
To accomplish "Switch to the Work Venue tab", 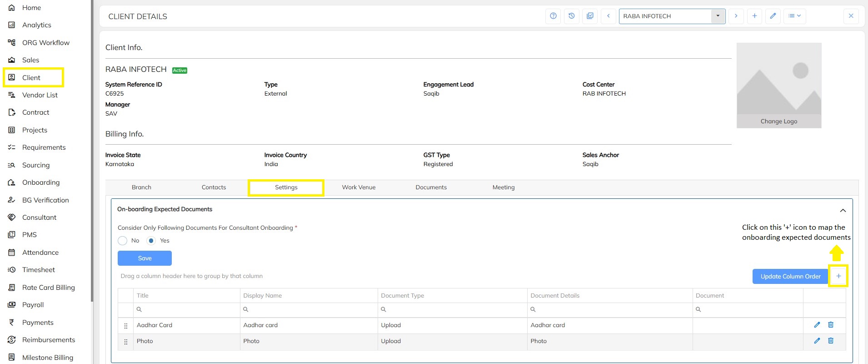I will tap(359, 187).
